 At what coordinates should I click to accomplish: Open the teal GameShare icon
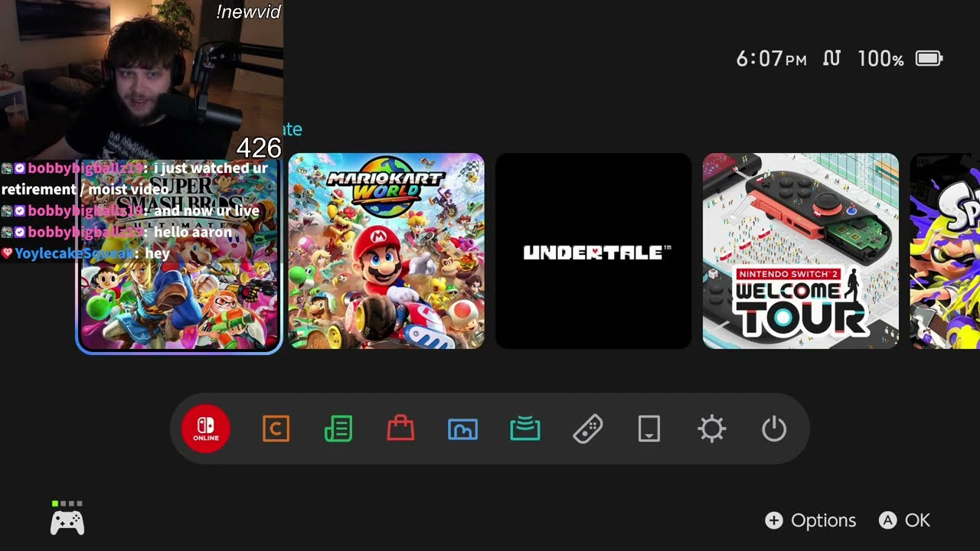pyautogui.click(x=525, y=429)
